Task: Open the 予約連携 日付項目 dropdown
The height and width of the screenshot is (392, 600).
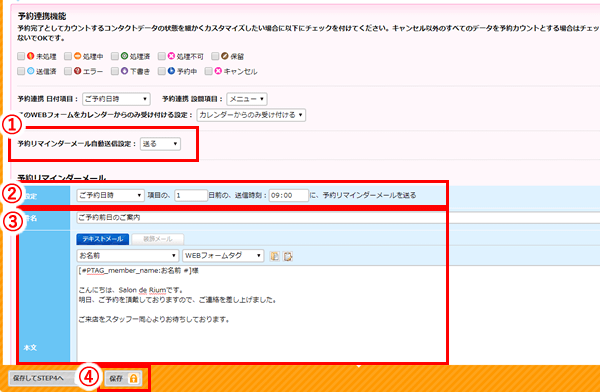Action: point(116,99)
